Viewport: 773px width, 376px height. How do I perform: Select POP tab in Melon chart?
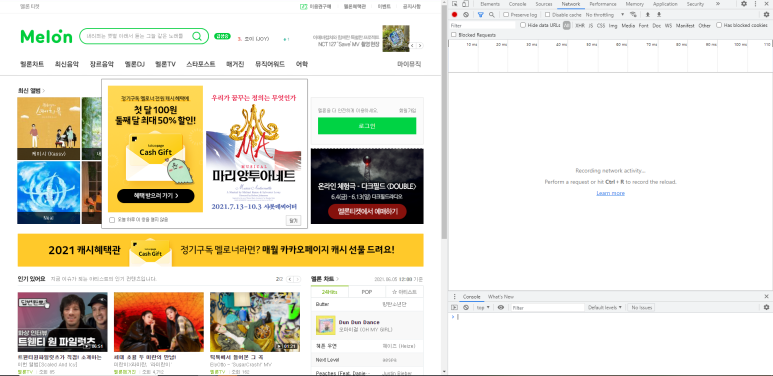(x=367, y=292)
